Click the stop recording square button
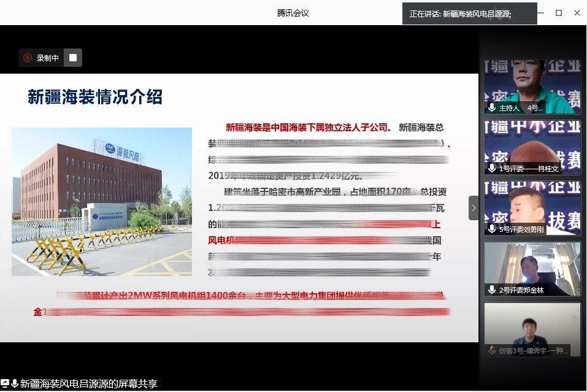The image size is (587, 392). [x=73, y=58]
